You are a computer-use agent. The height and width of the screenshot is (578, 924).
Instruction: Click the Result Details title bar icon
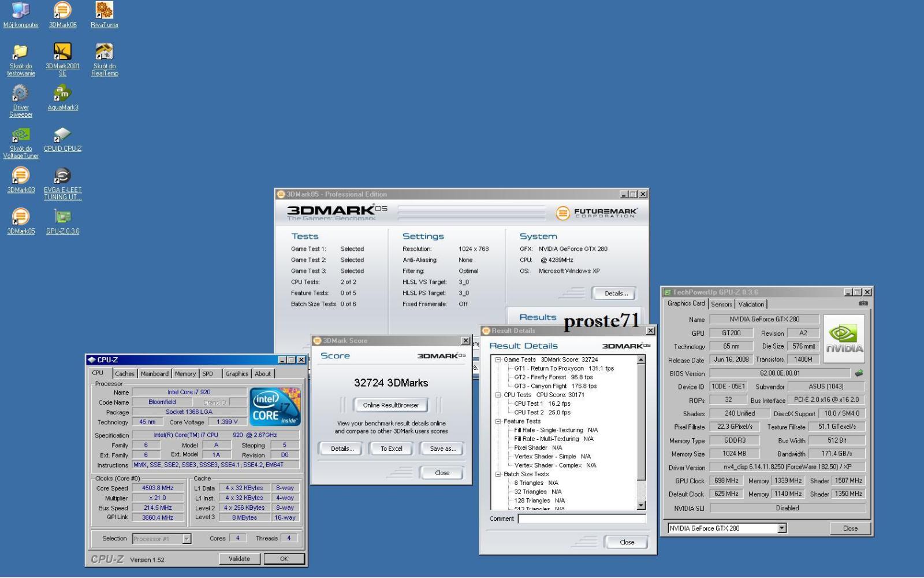[486, 331]
